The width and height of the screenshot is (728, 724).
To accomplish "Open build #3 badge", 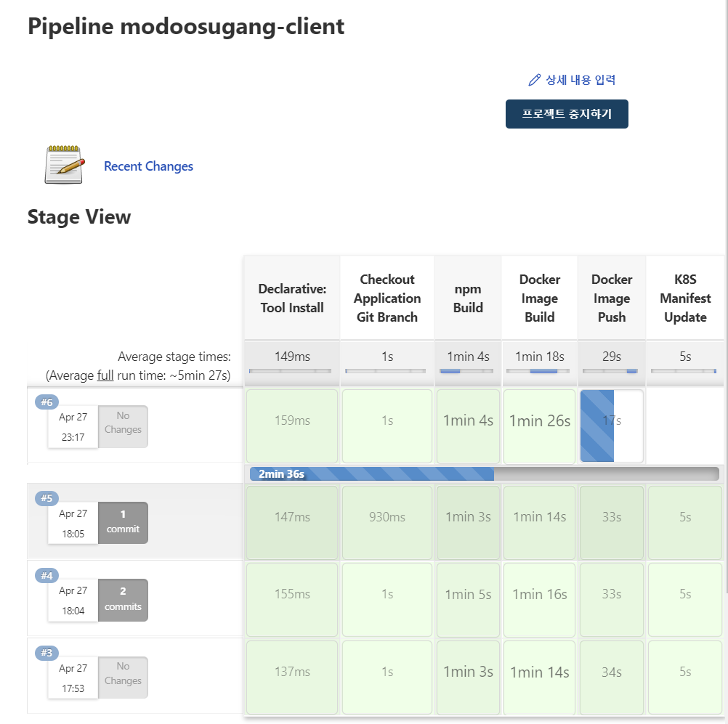I will (46, 653).
